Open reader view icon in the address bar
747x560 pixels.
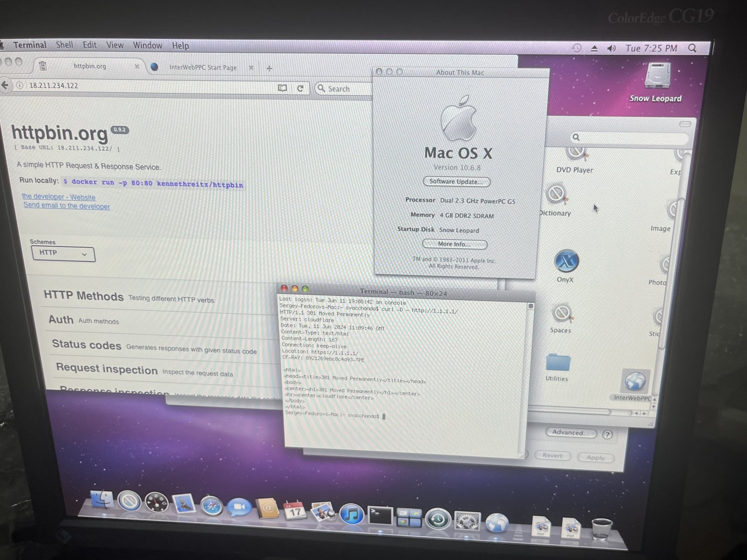[282, 88]
